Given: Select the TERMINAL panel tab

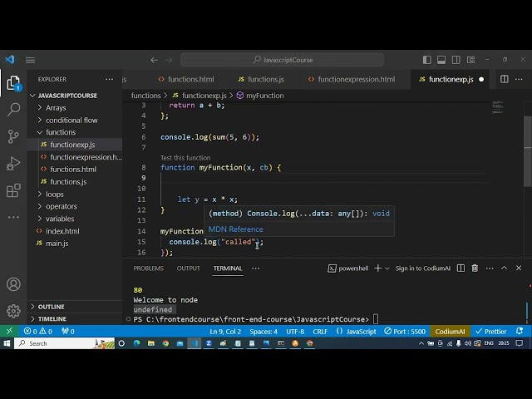Looking at the screenshot, I should point(228,268).
